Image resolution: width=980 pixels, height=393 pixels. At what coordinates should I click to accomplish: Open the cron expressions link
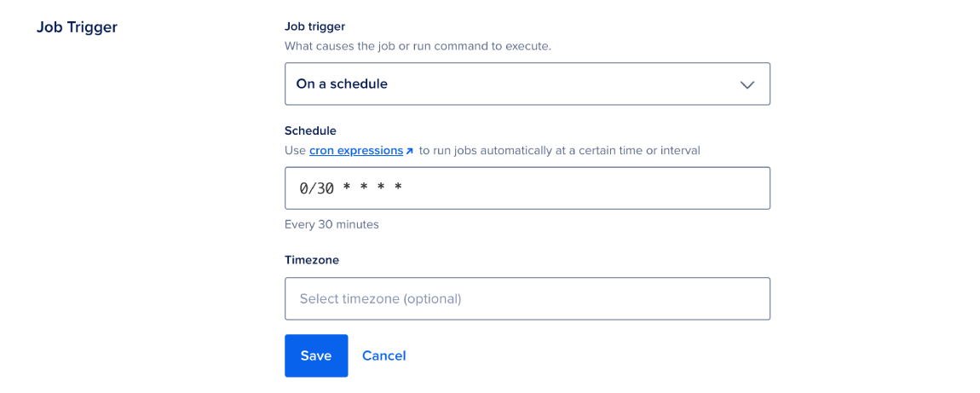356,151
